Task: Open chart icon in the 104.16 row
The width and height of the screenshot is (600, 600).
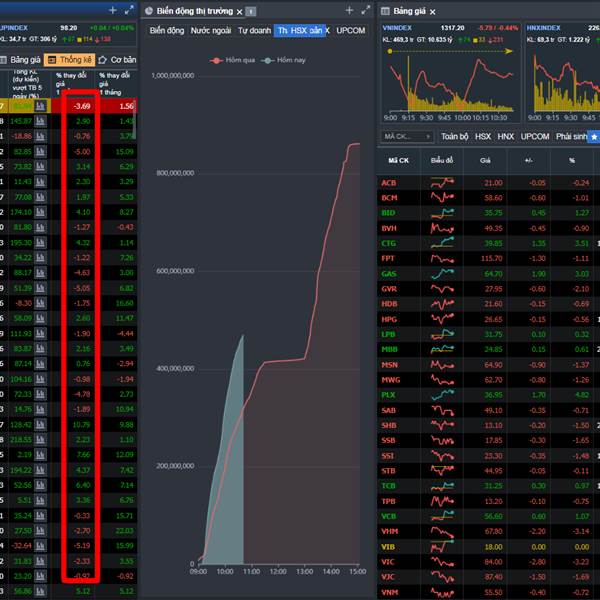Action: (41, 379)
